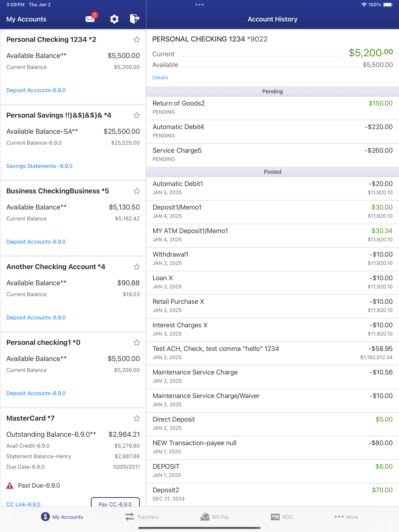Open Deposit2 Dec 31 transaction
This screenshot has width=399, height=532.
tap(272, 495)
